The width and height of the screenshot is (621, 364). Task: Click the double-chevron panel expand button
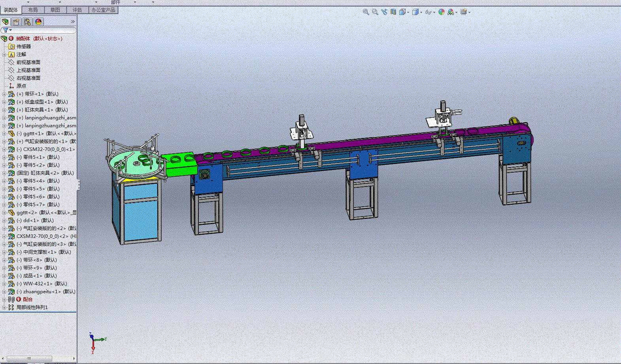point(73,22)
